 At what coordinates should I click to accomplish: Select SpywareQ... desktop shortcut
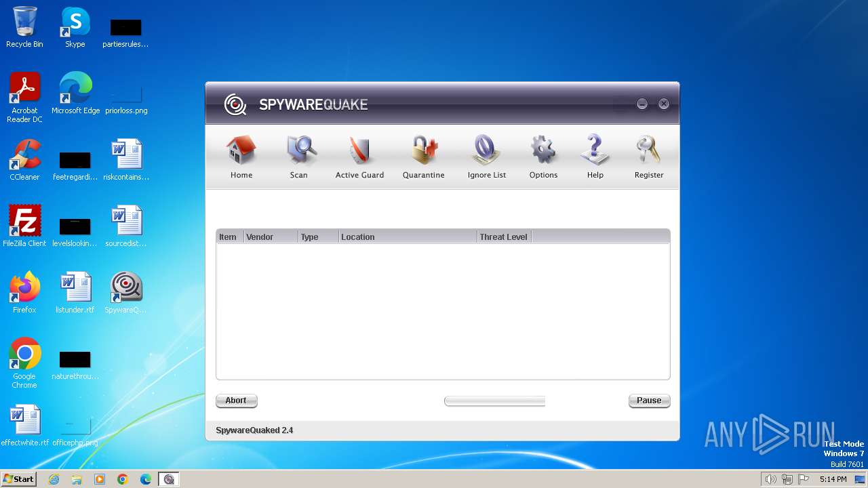(x=125, y=293)
